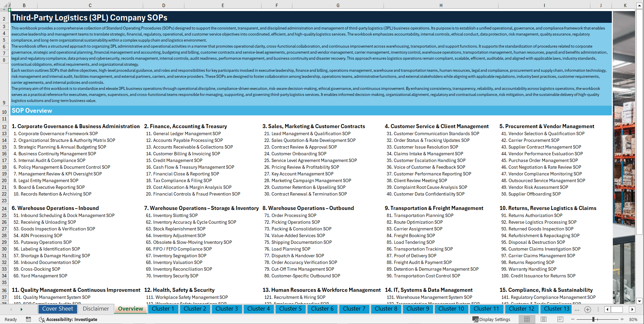The width and height of the screenshot is (644, 324).
Task: Click the 80% zoom percentage button
Action: pyautogui.click(x=633, y=319)
